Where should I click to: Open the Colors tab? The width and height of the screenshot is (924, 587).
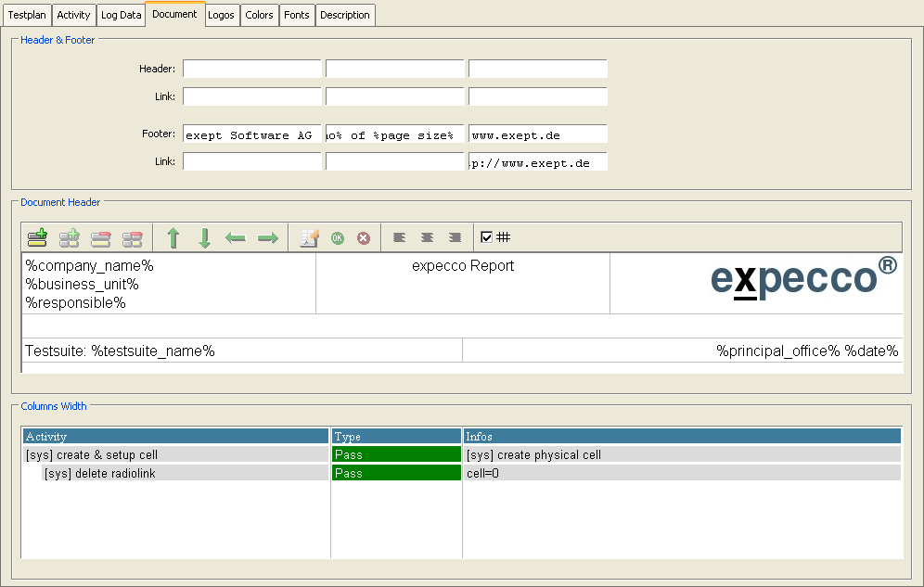259,15
